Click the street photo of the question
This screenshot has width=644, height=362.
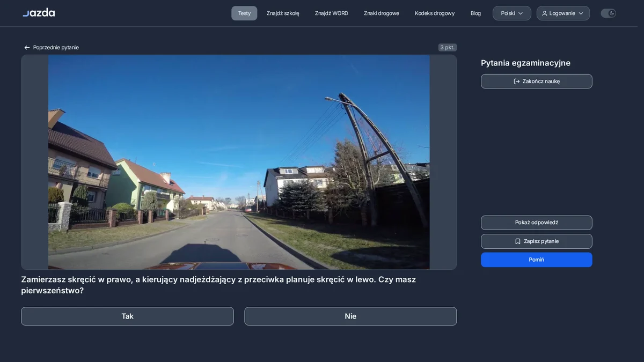pyautogui.click(x=239, y=162)
